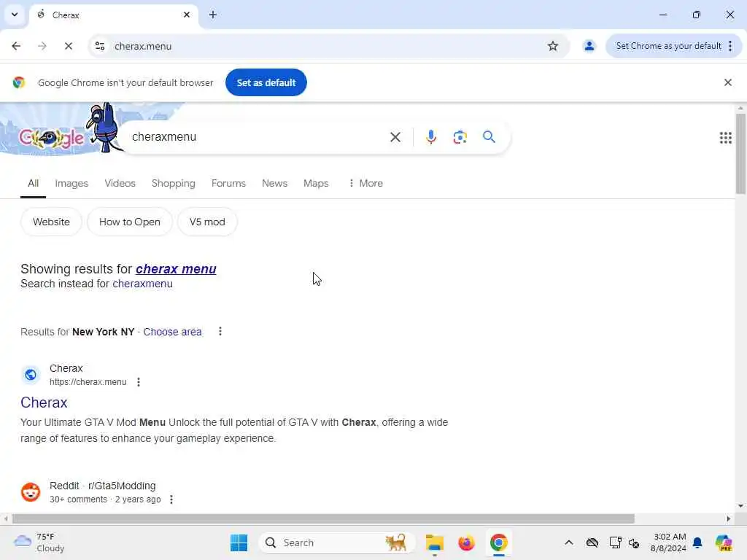The image size is (747, 560).
Task: Switch to the Maps tab
Action: click(x=316, y=183)
